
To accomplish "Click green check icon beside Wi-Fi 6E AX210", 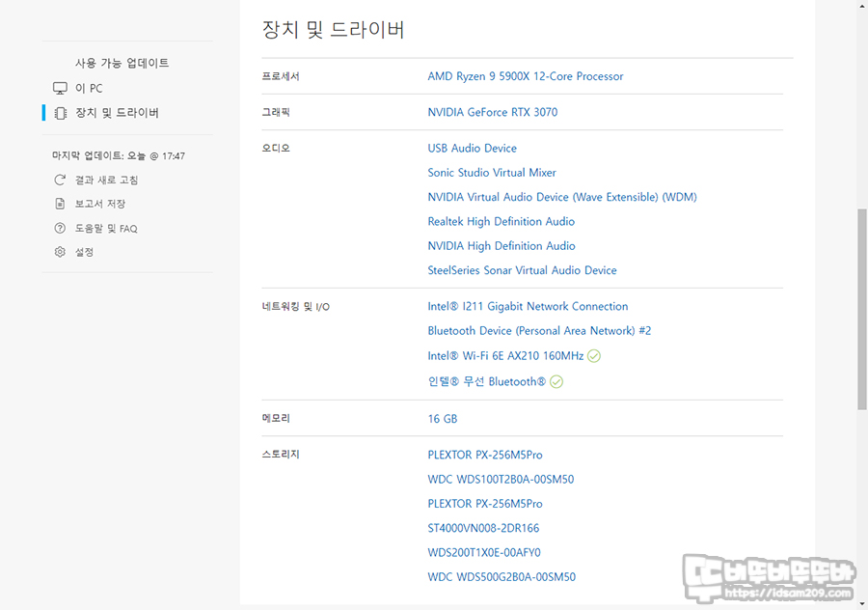I will 594,356.
